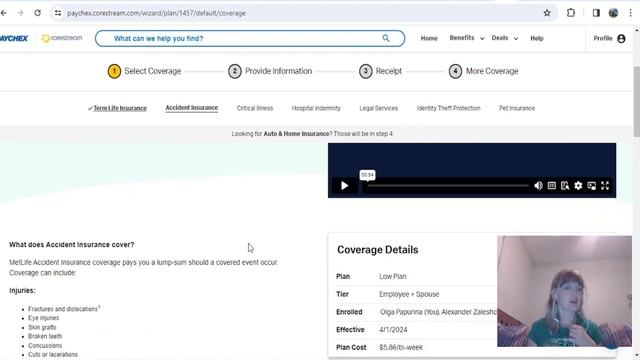
Task: Click the browser forward arrow
Action: coord(20,13)
